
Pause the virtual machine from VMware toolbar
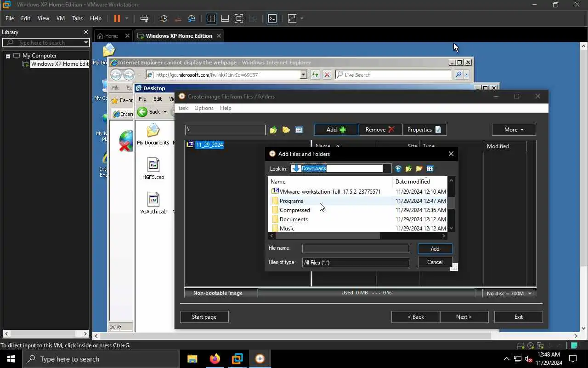pyautogui.click(x=117, y=18)
